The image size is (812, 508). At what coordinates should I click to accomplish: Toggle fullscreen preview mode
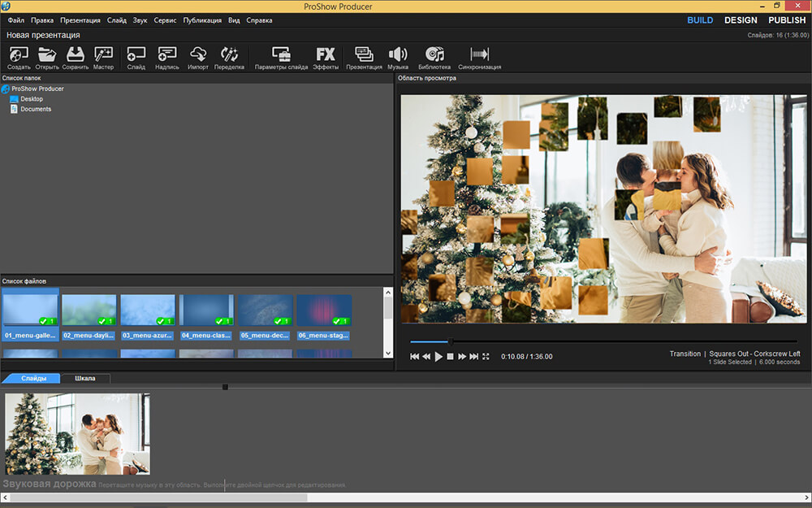point(486,357)
